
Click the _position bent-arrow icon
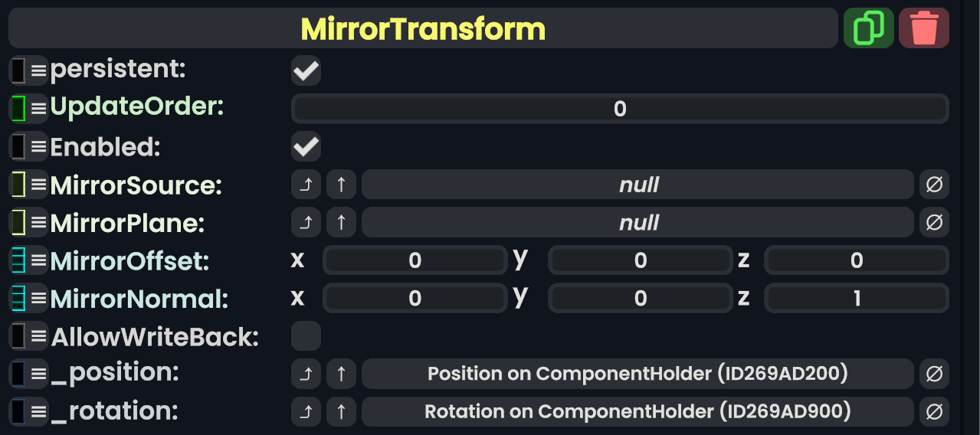pyautogui.click(x=306, y=374)
